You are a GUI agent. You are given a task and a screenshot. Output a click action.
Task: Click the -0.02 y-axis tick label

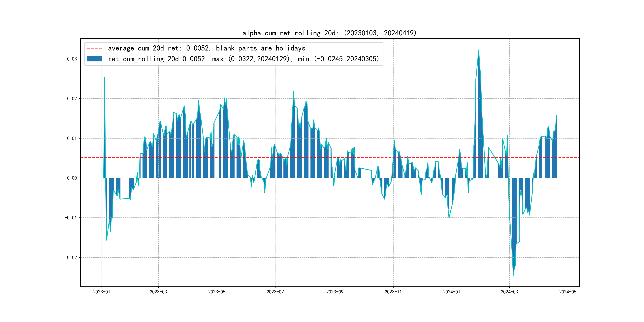click(x=71, y=257)
